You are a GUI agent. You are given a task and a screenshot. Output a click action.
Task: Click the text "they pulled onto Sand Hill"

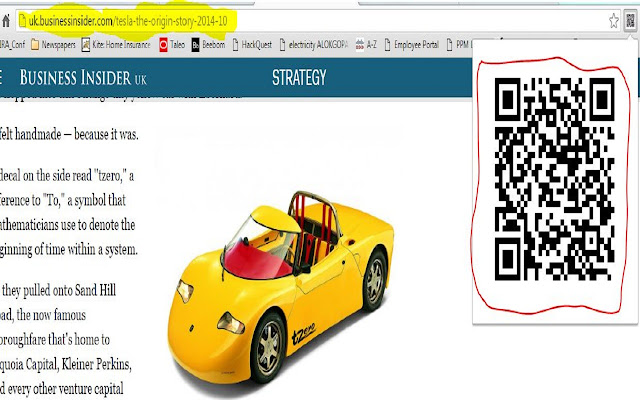pos(59,290)
